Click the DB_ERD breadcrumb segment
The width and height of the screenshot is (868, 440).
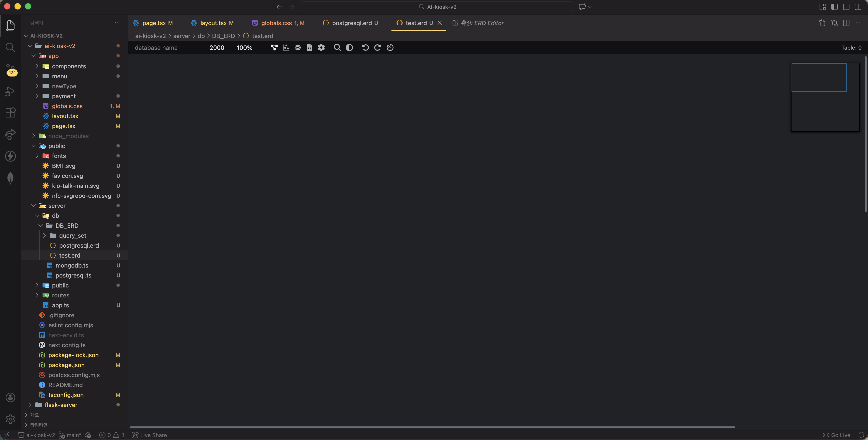pos(223,36)
